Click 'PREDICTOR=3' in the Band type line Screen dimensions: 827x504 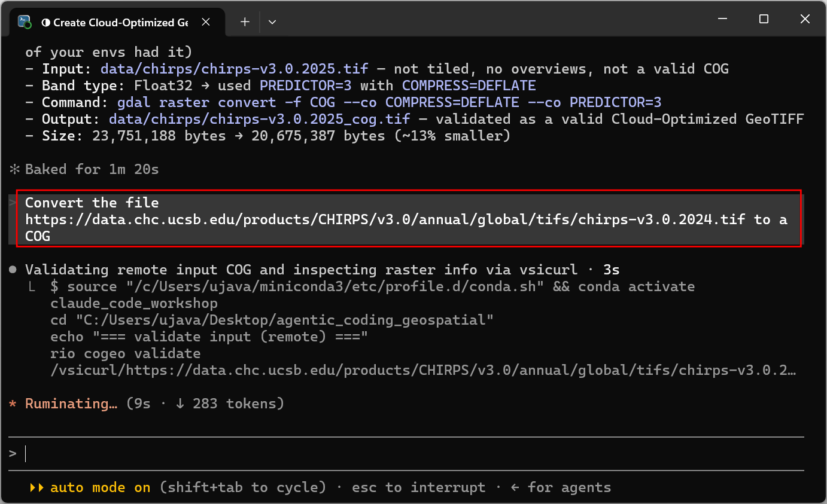pos(305,85)
